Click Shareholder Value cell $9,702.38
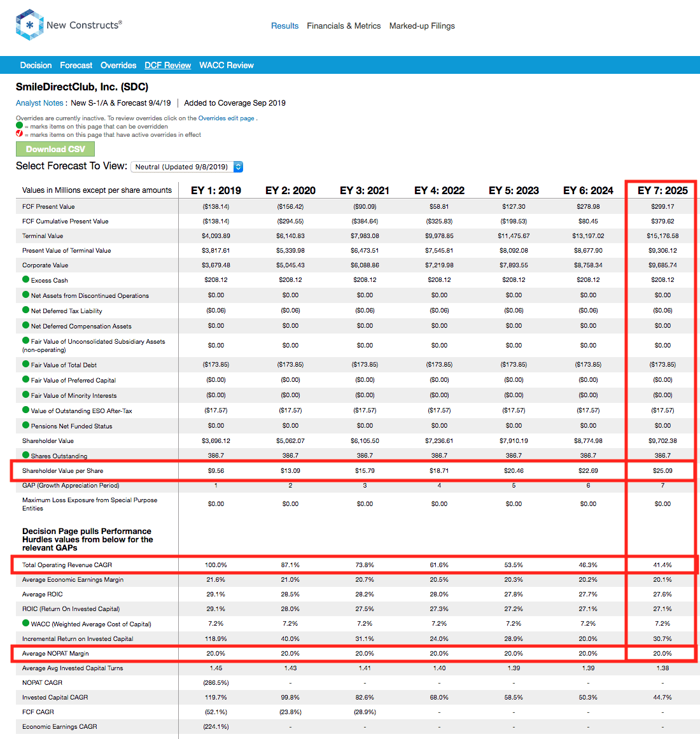Viewport: 700px width, 739px height. [x=662, y=440]
